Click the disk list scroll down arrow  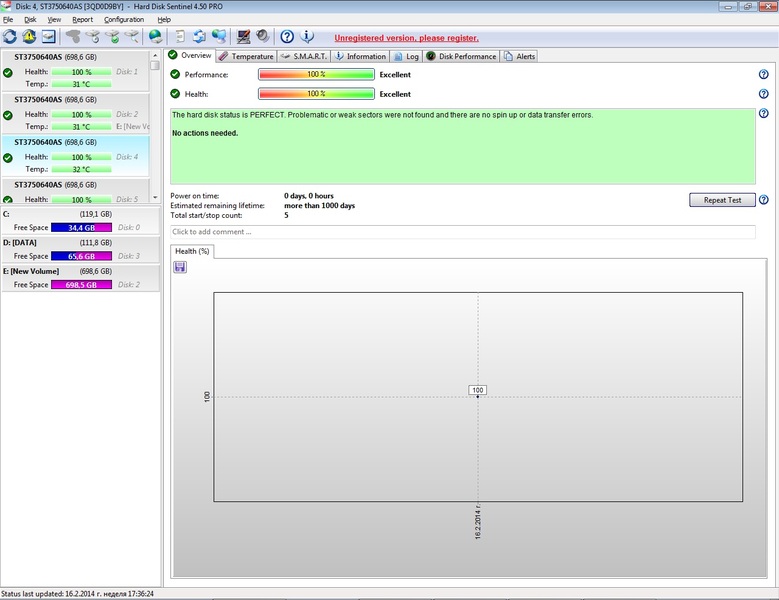[x=155, y=198]
